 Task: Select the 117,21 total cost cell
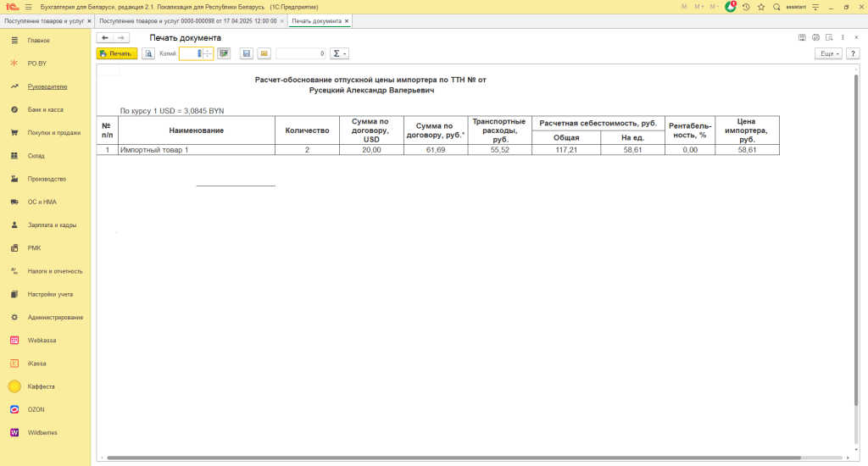pos(566,150)
